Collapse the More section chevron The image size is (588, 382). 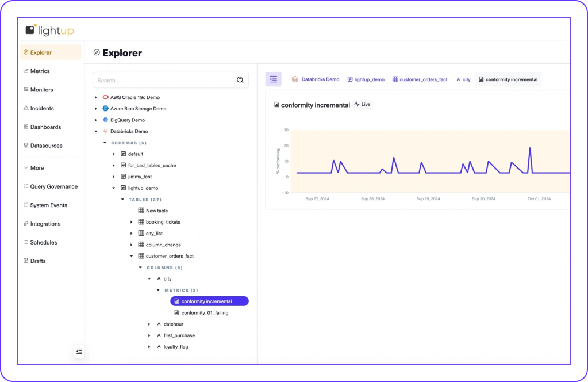26,168
